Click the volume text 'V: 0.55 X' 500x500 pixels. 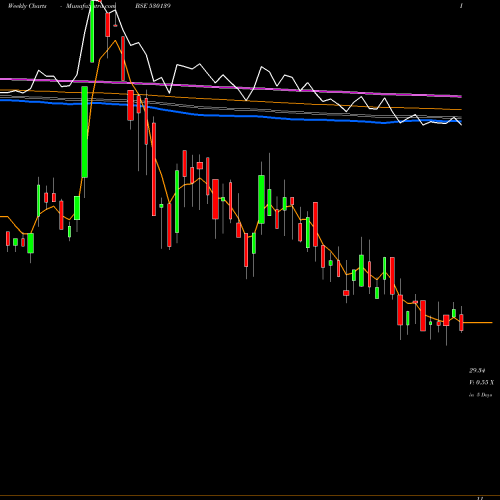pyautogui.click(x=482, y=382)
